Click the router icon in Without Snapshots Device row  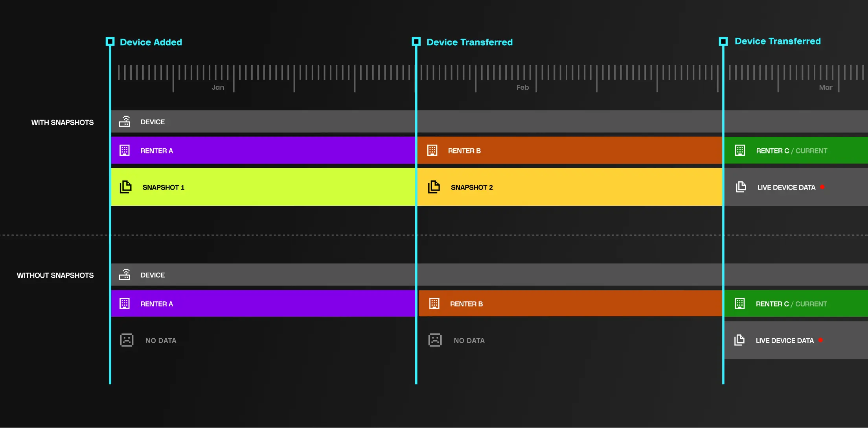[x=125, y=275]
